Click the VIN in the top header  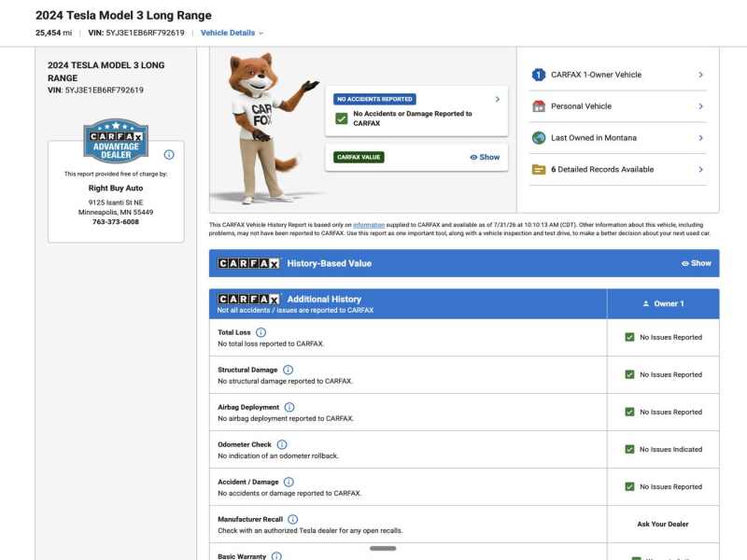click(136, 33)
